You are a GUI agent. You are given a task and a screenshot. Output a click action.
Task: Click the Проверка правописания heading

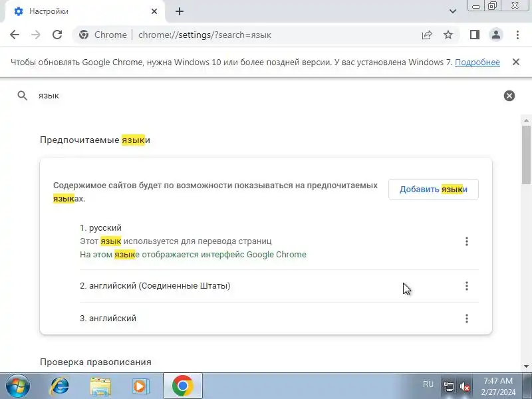(x=96, y=362)
